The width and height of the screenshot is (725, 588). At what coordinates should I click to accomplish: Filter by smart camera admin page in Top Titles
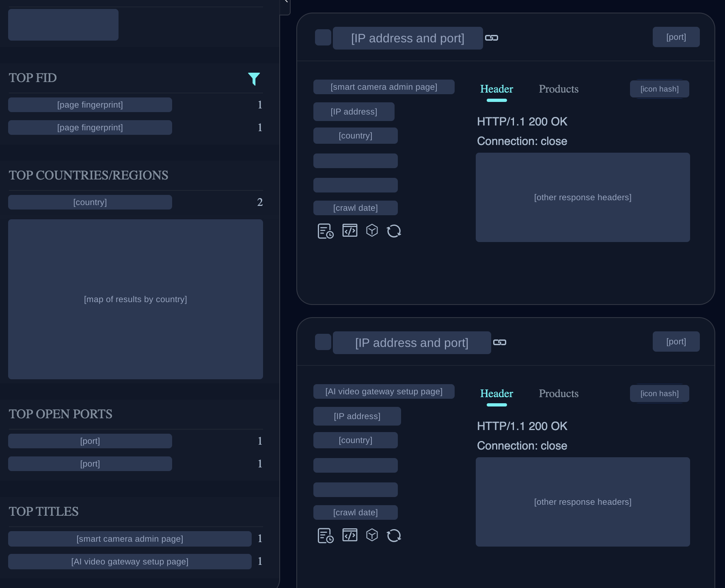130,539
